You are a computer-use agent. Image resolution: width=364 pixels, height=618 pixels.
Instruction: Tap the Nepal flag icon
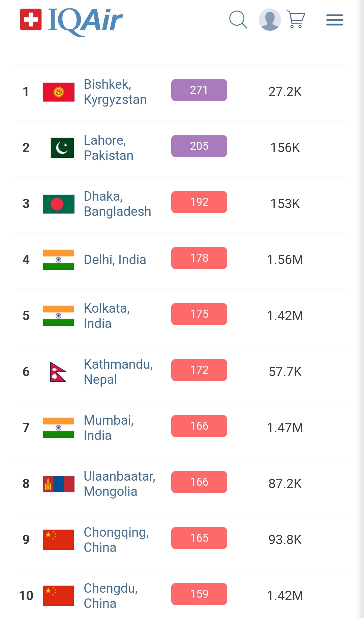click(x=58, y=372)
